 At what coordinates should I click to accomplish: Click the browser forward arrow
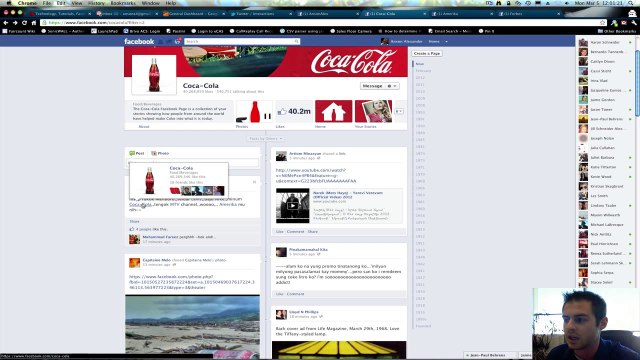point(15,23)
